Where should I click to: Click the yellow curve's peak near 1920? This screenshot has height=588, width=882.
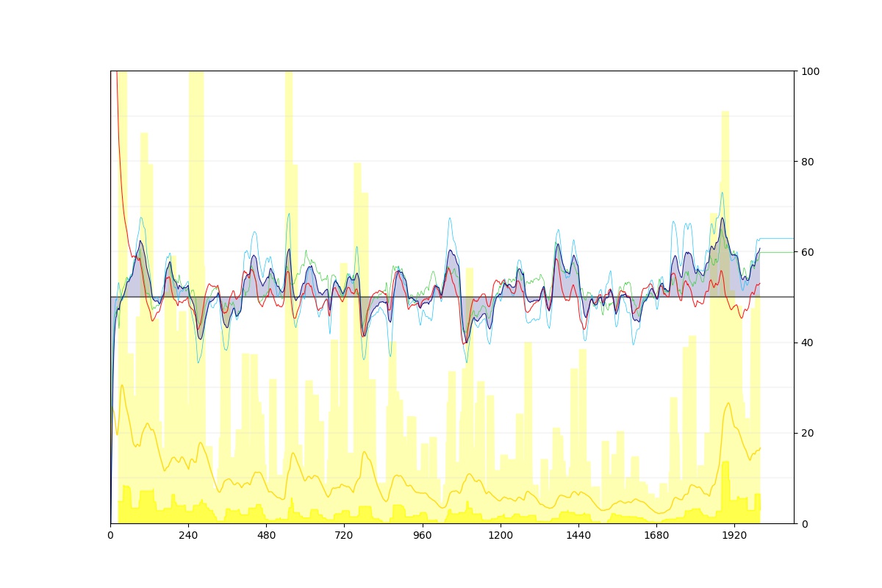pos(728,403)
